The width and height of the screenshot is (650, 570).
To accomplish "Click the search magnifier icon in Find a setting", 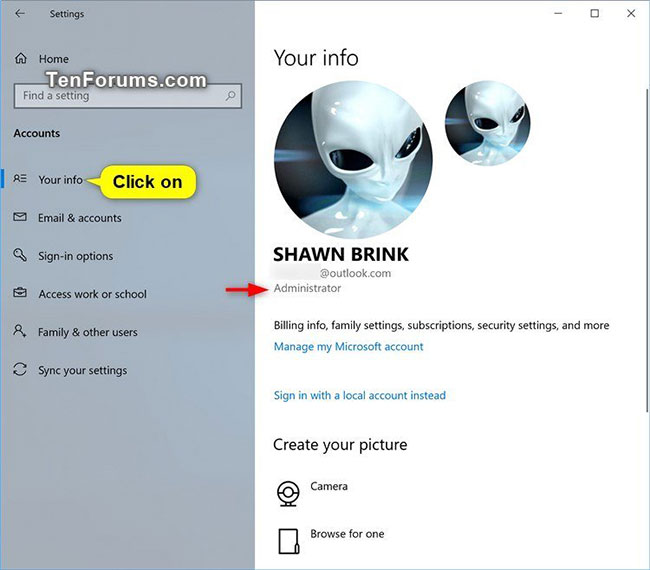I will (230, 96).
